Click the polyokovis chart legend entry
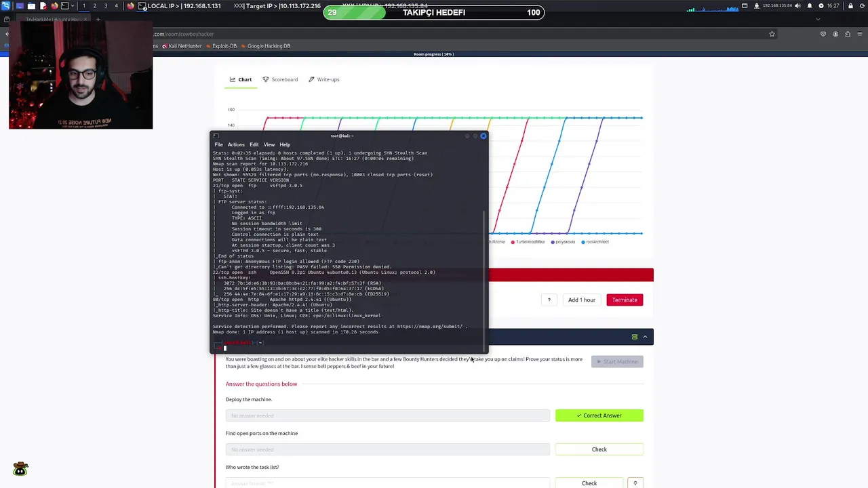The height and width of the screenshot is (488, 868). tap(564, 242)
